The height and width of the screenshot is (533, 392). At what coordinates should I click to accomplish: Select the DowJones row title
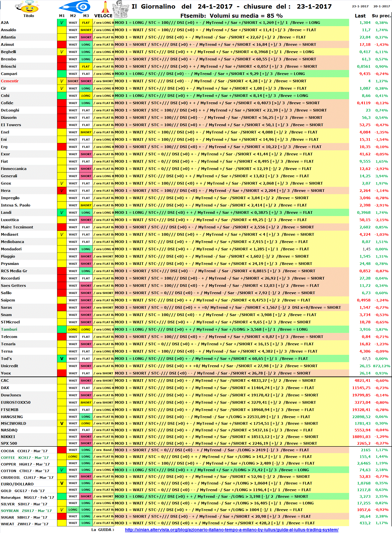(x=11, y=395)
